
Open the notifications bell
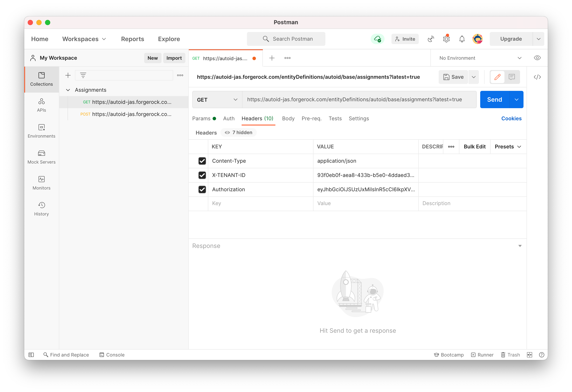point(462,39)
